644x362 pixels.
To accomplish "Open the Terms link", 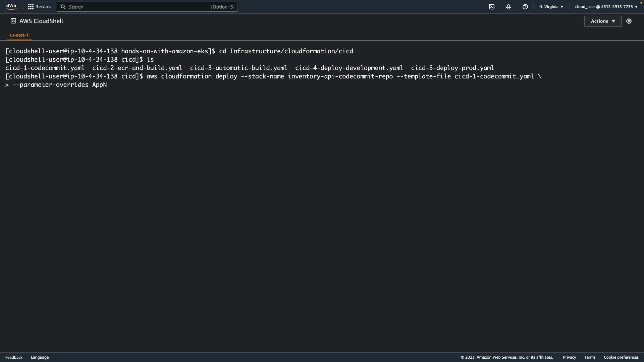I will [590, 357].
